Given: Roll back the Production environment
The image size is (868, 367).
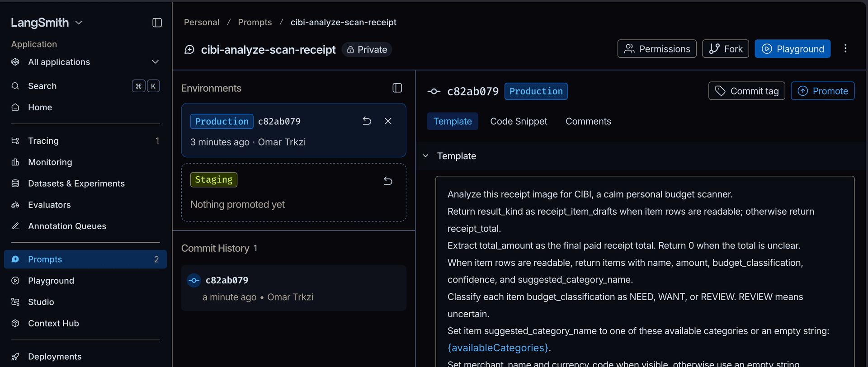Looking at the screenshot, I should tap(367, 121).
